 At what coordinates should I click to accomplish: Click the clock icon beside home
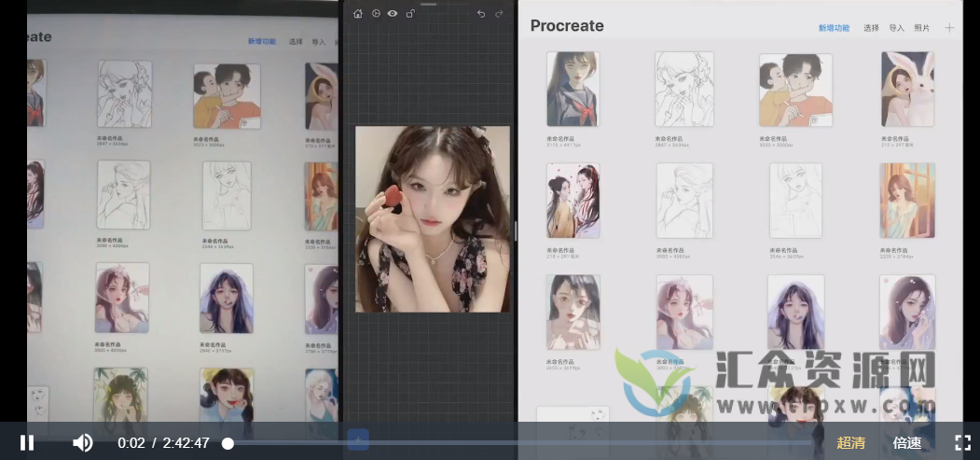(376, 14)
